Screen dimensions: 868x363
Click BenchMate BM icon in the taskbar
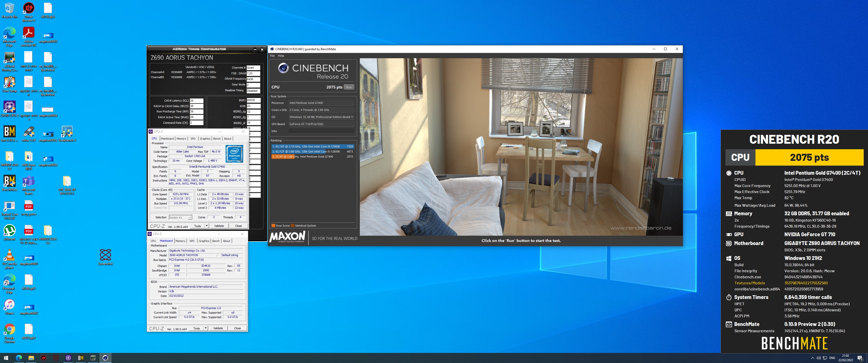[80, 358]
